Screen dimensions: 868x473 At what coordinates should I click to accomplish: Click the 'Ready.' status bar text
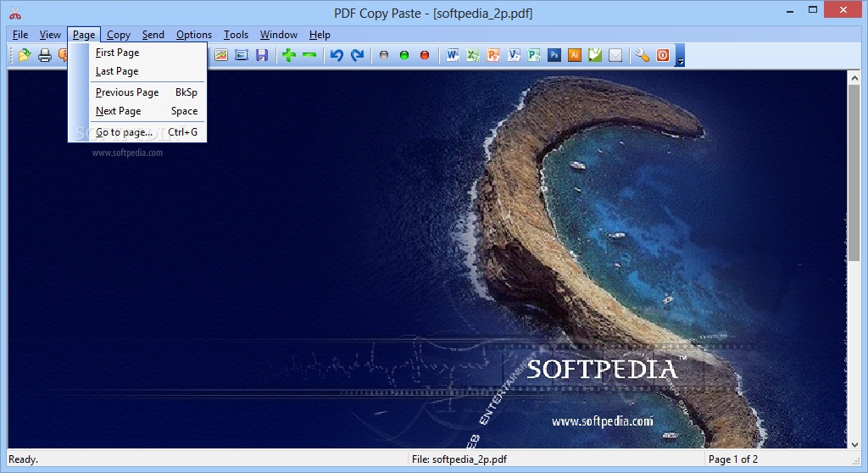point(23,459)
